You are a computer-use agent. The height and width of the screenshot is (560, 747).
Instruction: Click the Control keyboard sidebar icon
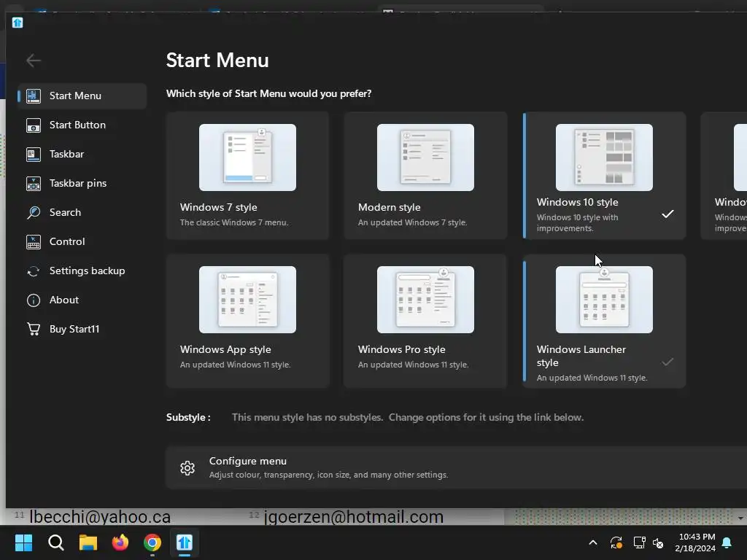pyautogui.click(x=34, y=242)
